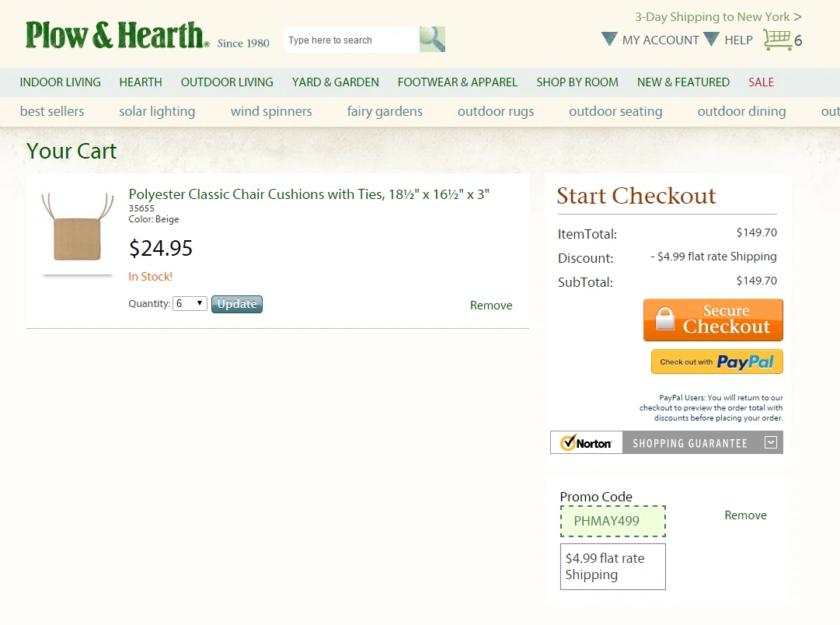Remove the PHMAY499 promo code
The width and height of the screenshot is (840, 625).
[x=745, y=515]
